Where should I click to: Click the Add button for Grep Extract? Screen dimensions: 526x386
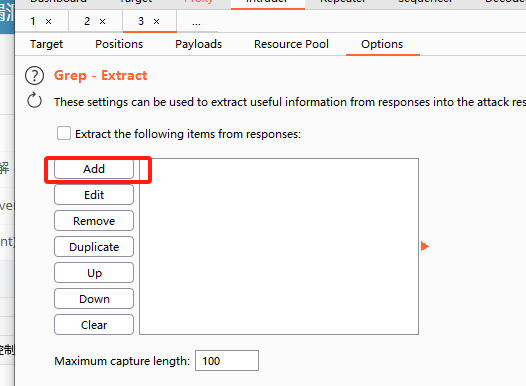tap(94, 169)
